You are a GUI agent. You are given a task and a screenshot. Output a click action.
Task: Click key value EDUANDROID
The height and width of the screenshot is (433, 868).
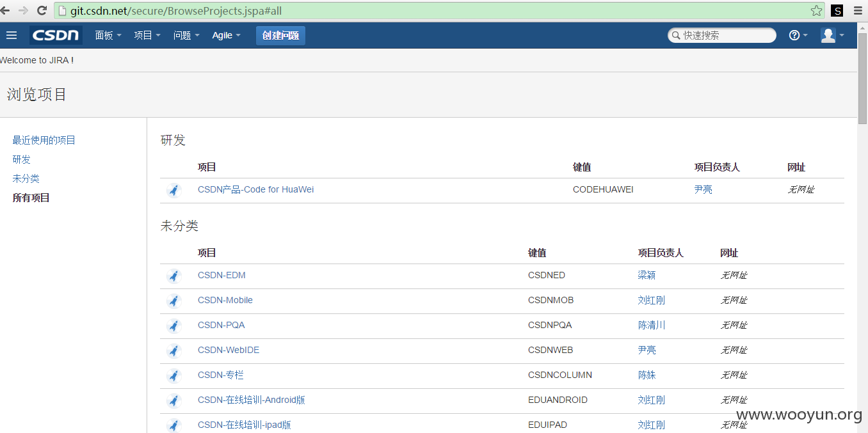point(558,400)
